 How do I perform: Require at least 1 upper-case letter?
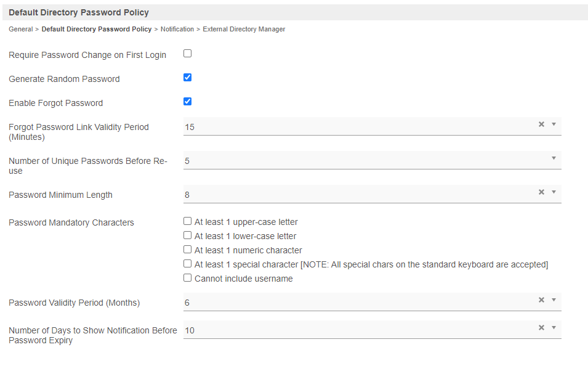point(188,221)
